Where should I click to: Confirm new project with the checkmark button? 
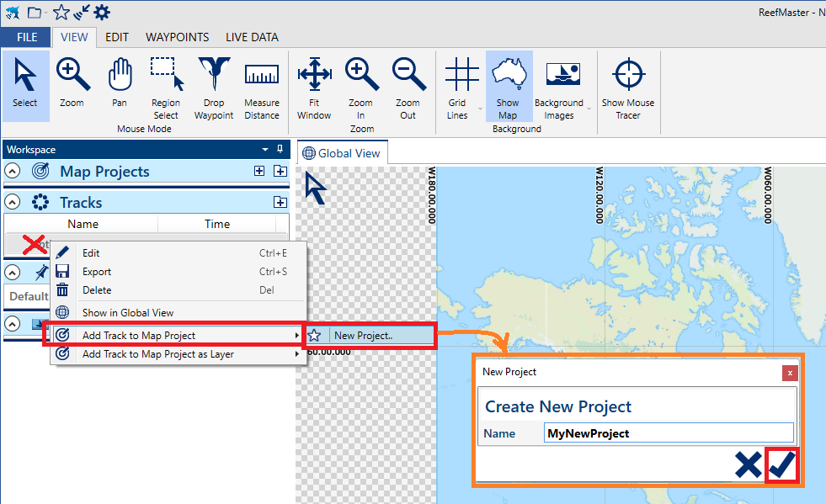click(x=782, y=465)
